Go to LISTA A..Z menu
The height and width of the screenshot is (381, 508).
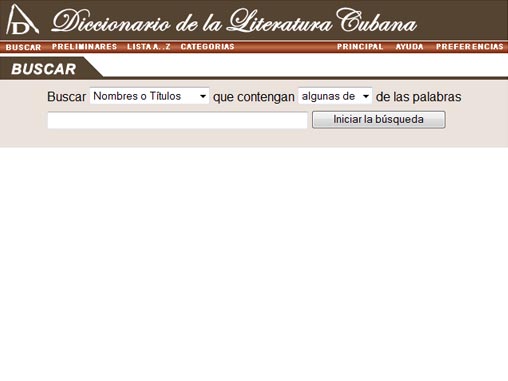149,47
